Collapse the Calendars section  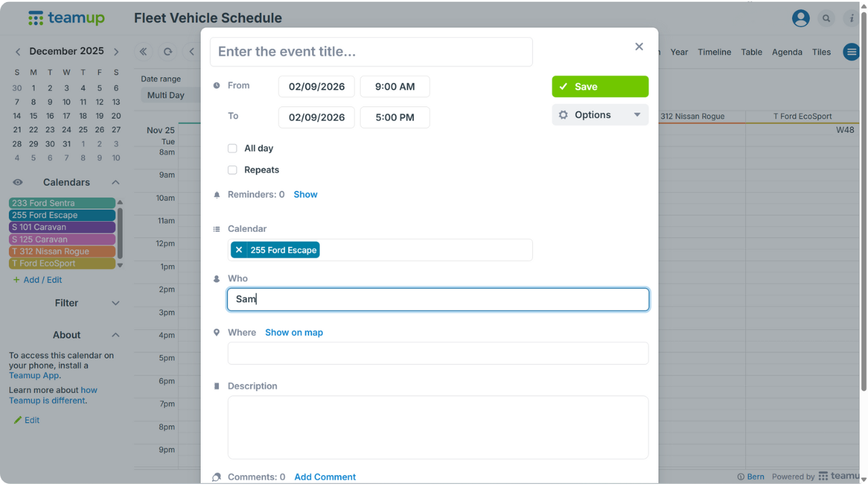[115, 182]
